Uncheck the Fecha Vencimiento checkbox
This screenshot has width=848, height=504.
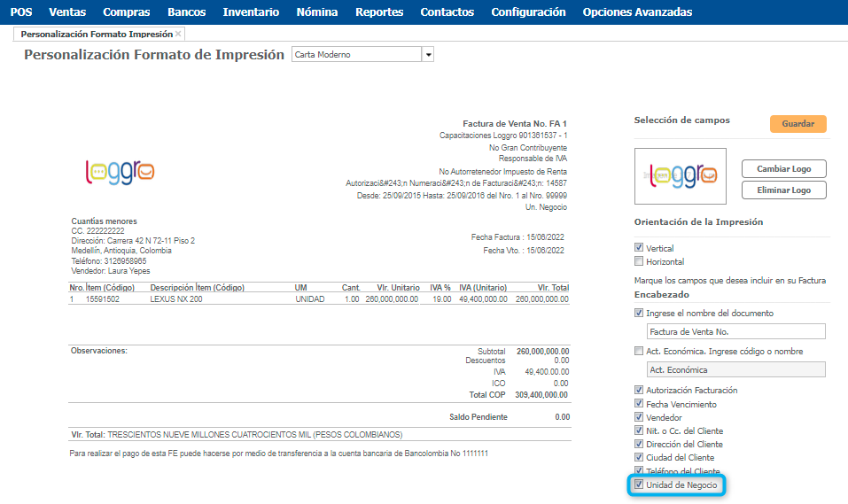[639, 404]
